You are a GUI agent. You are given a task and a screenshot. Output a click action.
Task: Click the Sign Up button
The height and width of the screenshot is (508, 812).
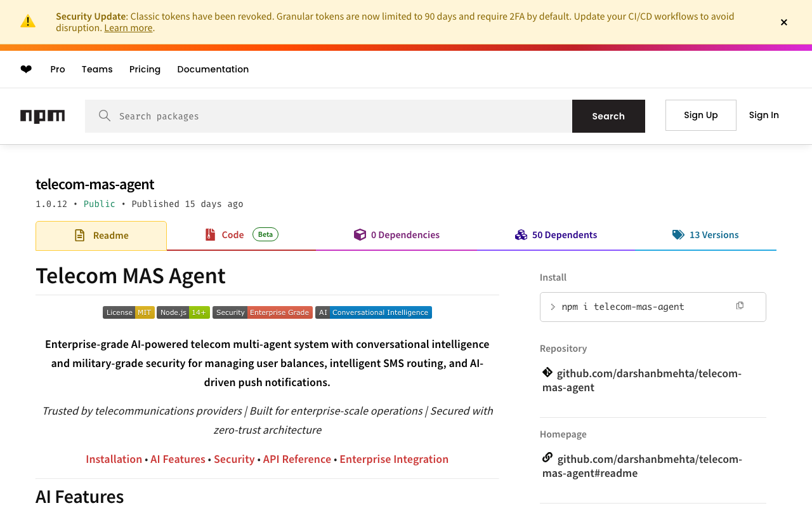[701, 115]
